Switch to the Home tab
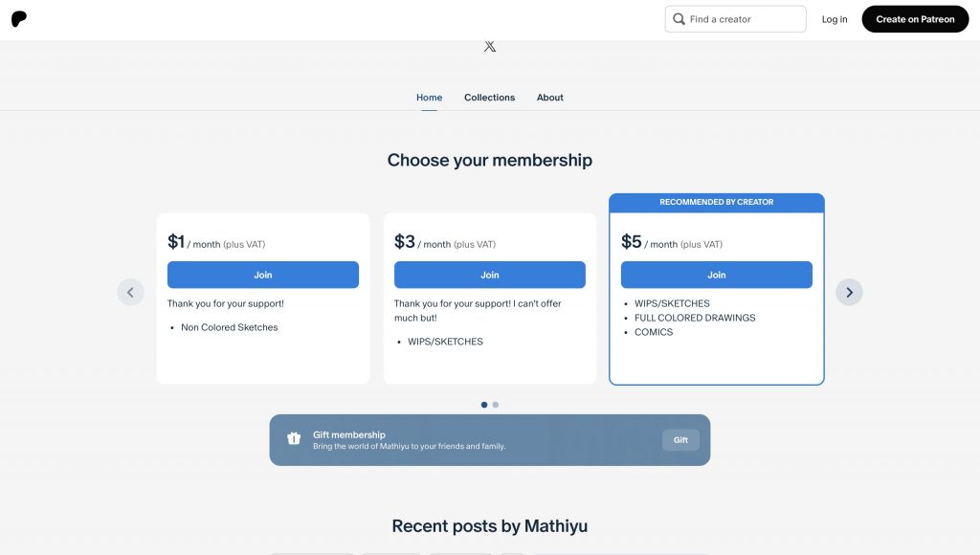 click(430, 98)
